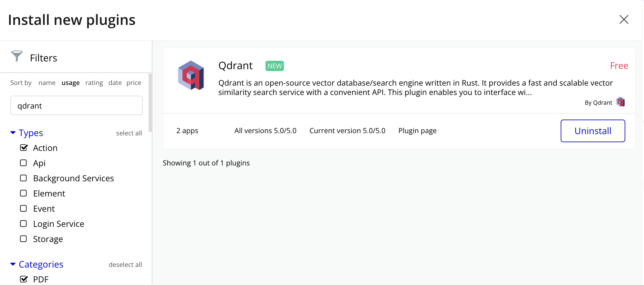Click the green NEW badge

coord(275,66)
